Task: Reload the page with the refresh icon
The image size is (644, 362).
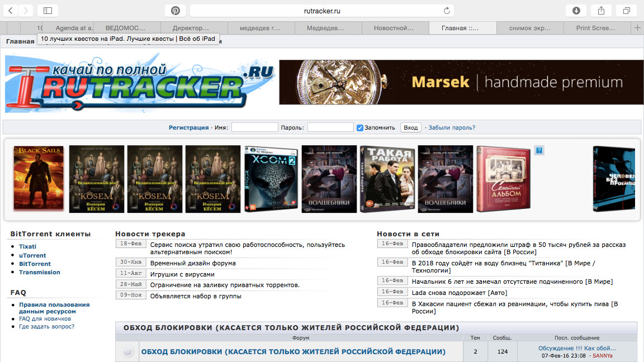Action: [447, 11]
